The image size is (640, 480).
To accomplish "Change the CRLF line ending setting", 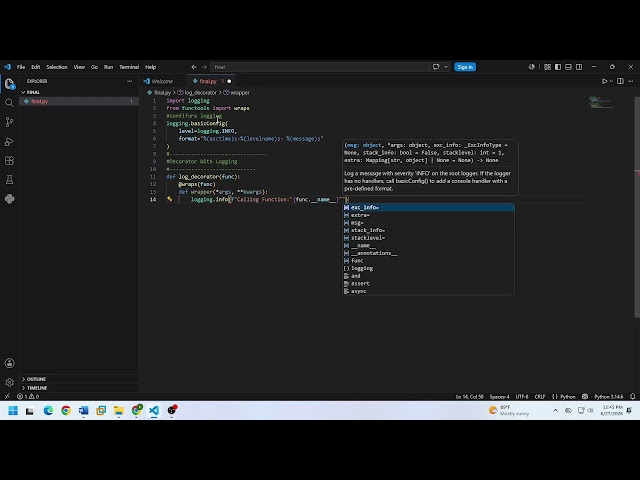I will [540, 396].
